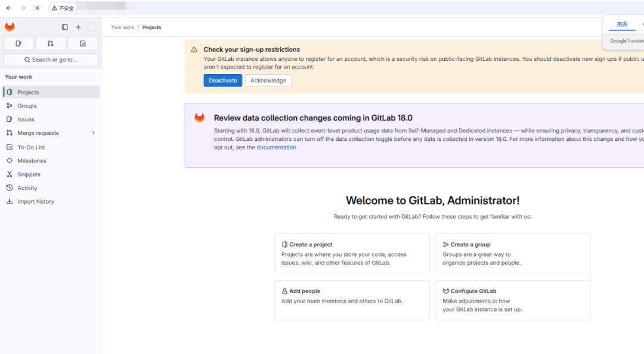Click the GitLab fox icon in data collection banner
Image resolution: width=644 pixels, height=354 pixels.
click(199, 118)
